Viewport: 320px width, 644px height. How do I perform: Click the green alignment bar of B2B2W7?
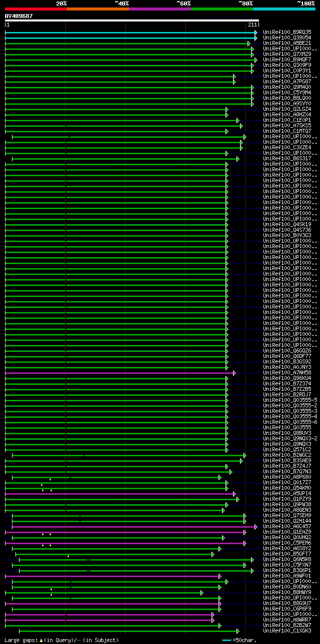[113, 626]
